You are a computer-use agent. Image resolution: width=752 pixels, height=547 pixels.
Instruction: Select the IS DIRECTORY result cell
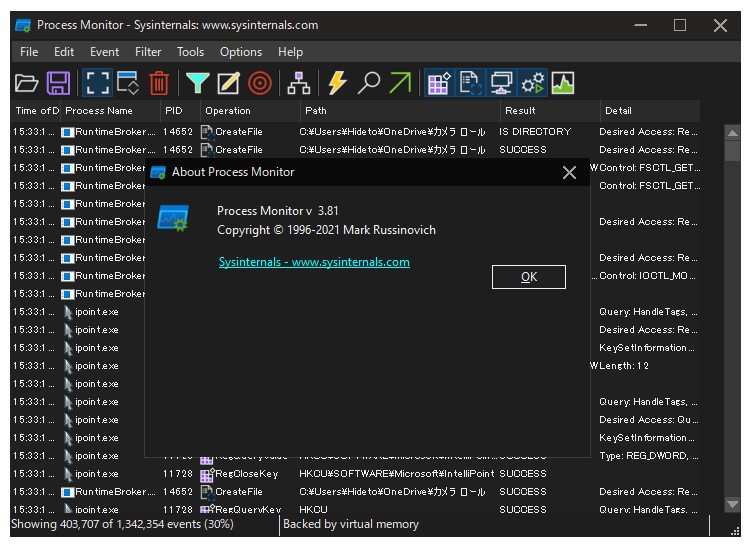pyautogui.click(x=535, y=131)
